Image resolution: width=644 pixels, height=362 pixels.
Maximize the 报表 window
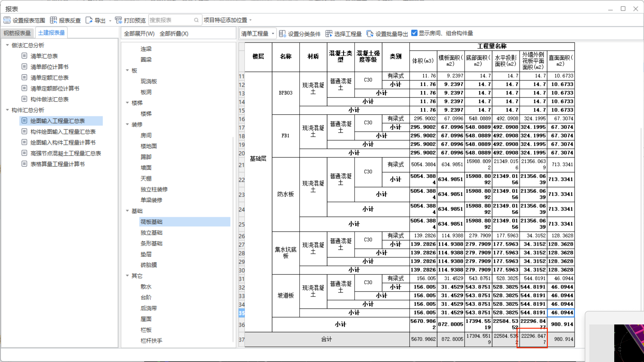pyautogui.click(x=623, y=9)
